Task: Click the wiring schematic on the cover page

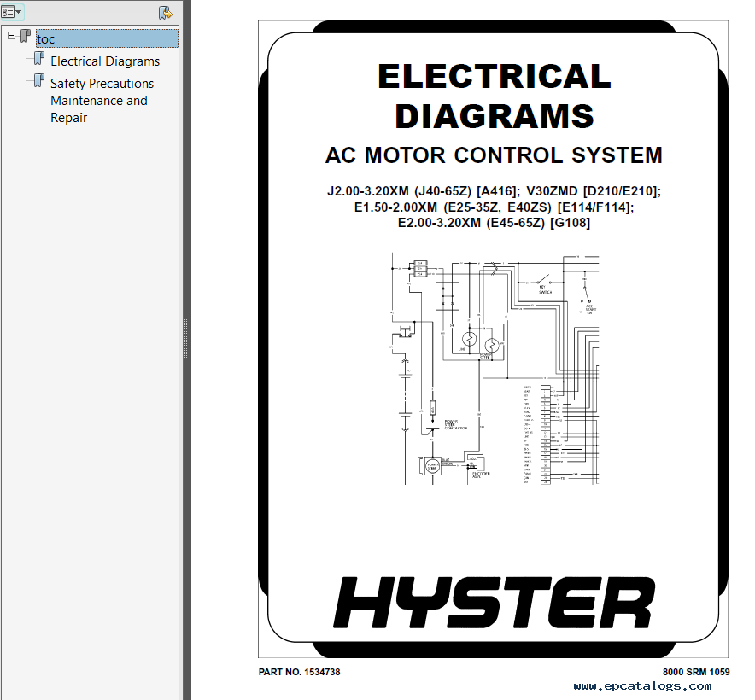Action: 495,369
